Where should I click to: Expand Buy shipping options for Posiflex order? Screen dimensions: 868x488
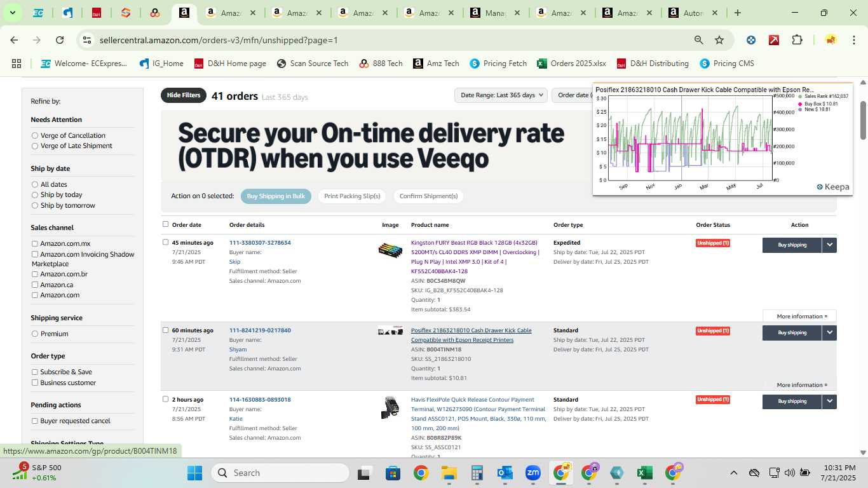[829, 332]
